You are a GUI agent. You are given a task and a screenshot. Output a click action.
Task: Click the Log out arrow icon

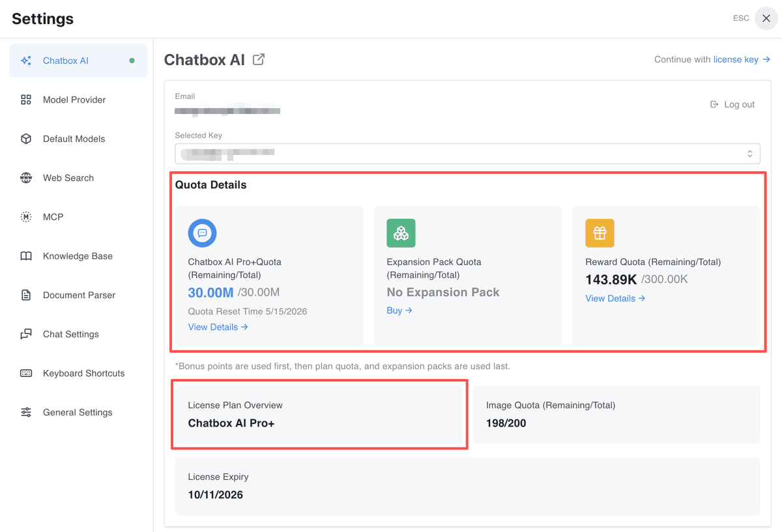pos(714,104)
